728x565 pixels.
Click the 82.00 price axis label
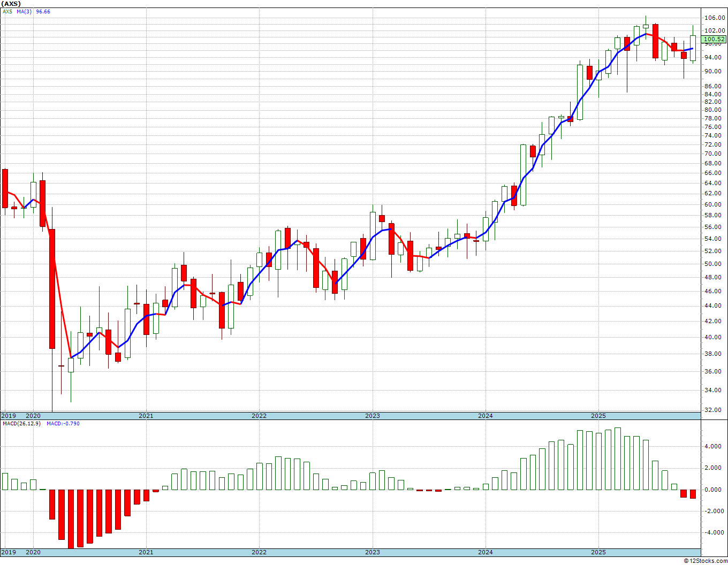(715, 102)
